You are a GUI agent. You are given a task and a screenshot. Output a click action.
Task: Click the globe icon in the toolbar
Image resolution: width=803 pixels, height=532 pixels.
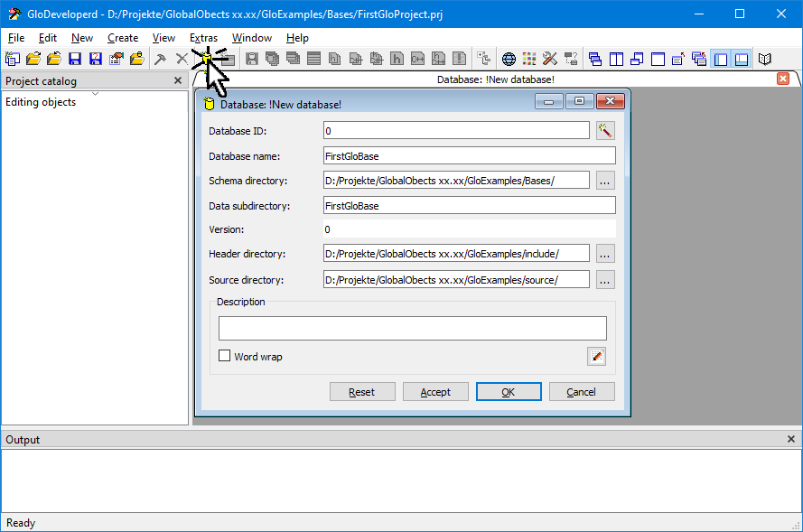pyautogui.click(x=509, y=59)
